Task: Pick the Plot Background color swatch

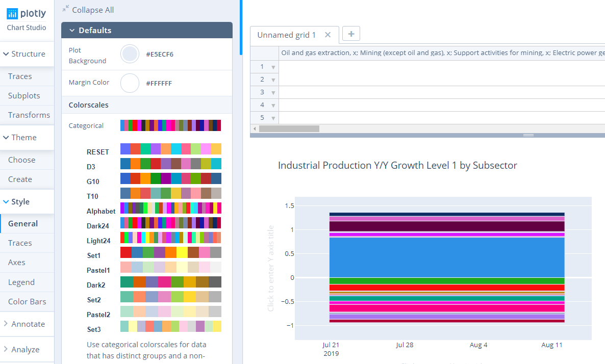Action: coord(130,55)
